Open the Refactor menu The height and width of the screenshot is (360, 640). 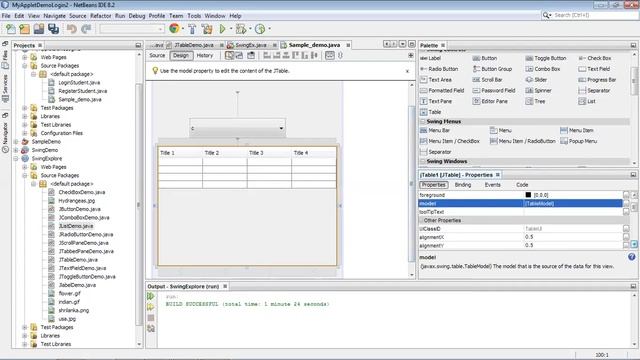(100, 16)
